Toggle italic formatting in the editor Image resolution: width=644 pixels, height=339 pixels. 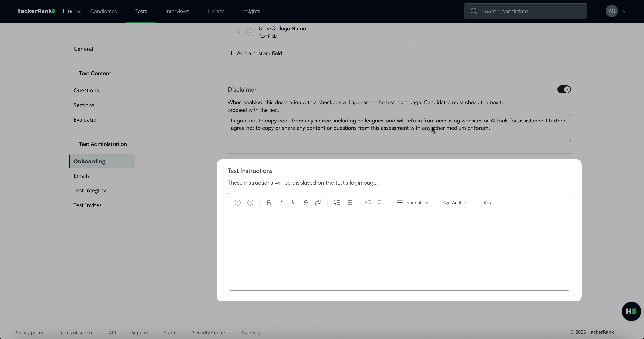pos(281,203)
